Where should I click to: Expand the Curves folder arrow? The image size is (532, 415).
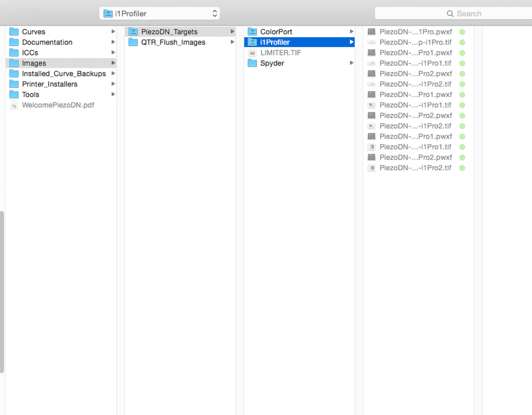pos(113,31)
